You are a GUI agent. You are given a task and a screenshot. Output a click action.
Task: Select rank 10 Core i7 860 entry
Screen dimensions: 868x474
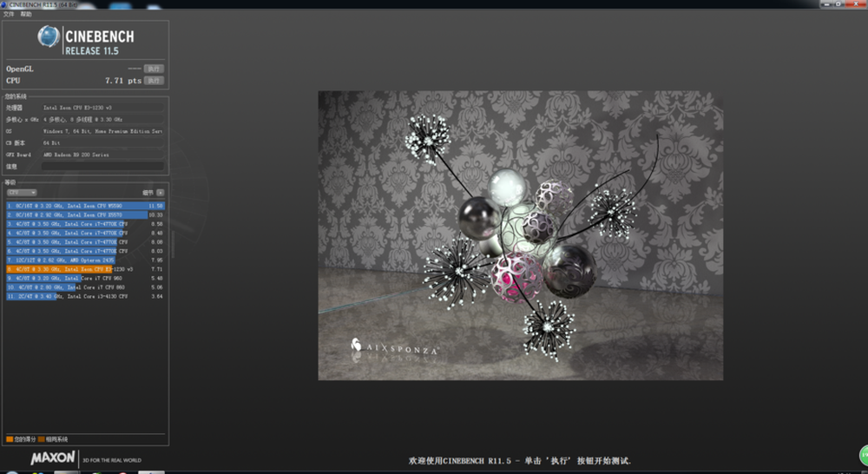point(85,287)
